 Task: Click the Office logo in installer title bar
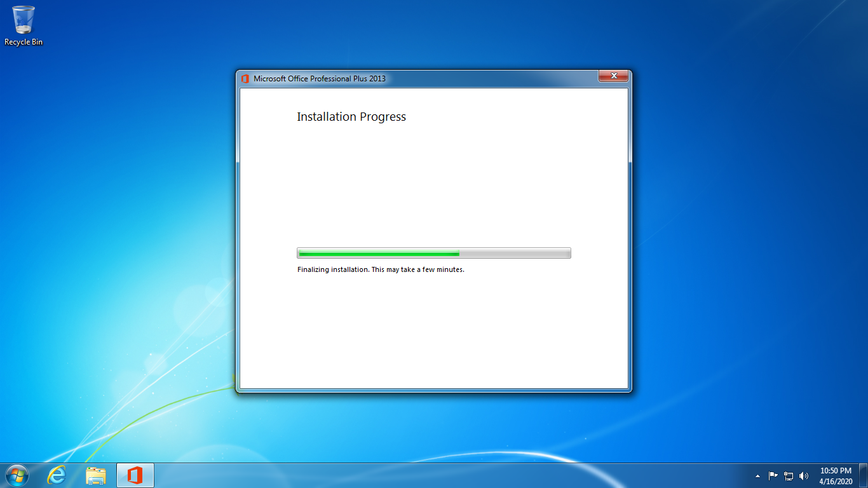[245, 79]
